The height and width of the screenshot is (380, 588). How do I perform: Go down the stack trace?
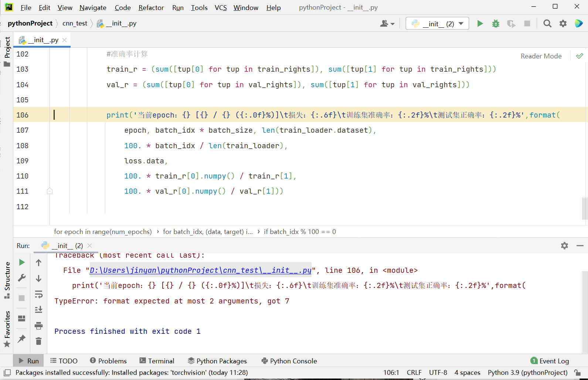(38, 278)
